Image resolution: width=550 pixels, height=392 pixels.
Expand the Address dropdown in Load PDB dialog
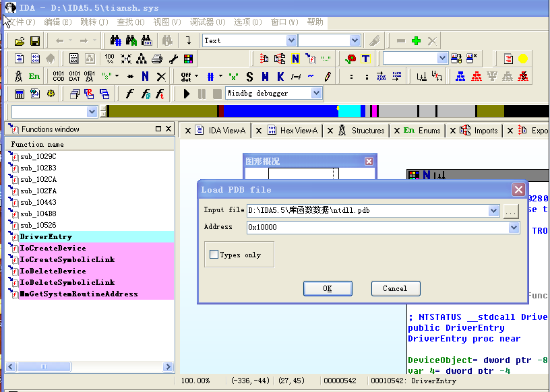514,228
